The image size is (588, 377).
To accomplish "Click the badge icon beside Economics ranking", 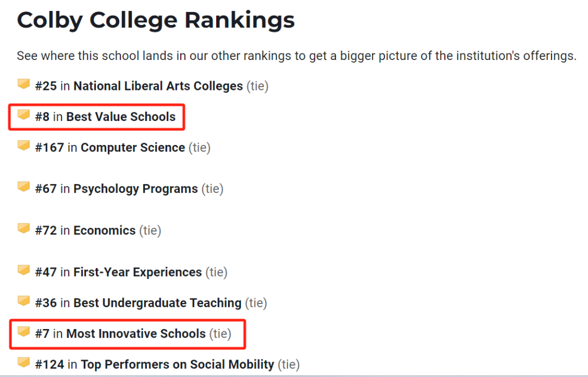I will [23, 229].
